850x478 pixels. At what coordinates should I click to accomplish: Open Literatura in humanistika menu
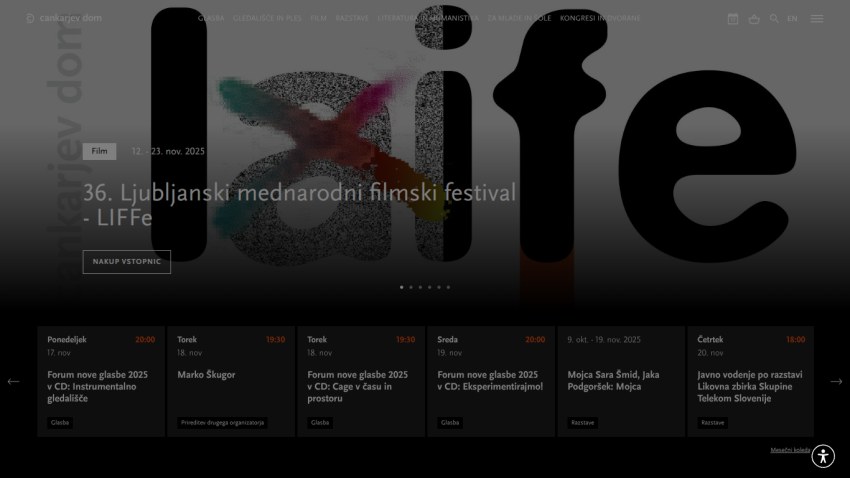428,18
